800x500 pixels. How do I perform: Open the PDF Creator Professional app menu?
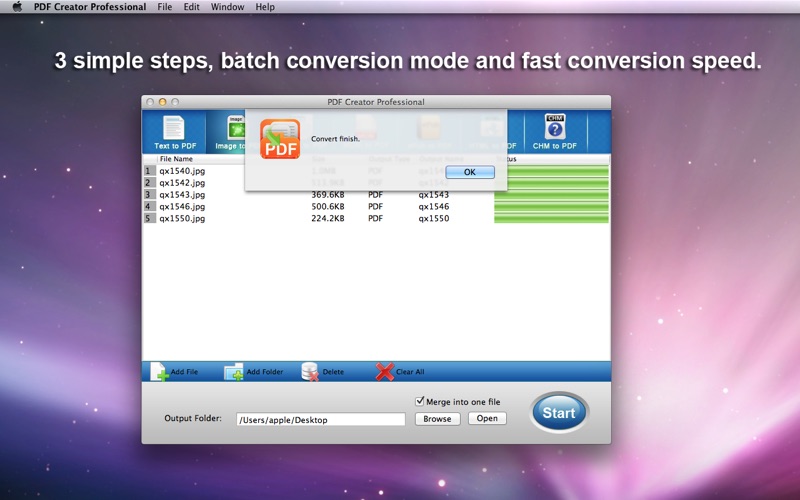(x=90, y=7)
